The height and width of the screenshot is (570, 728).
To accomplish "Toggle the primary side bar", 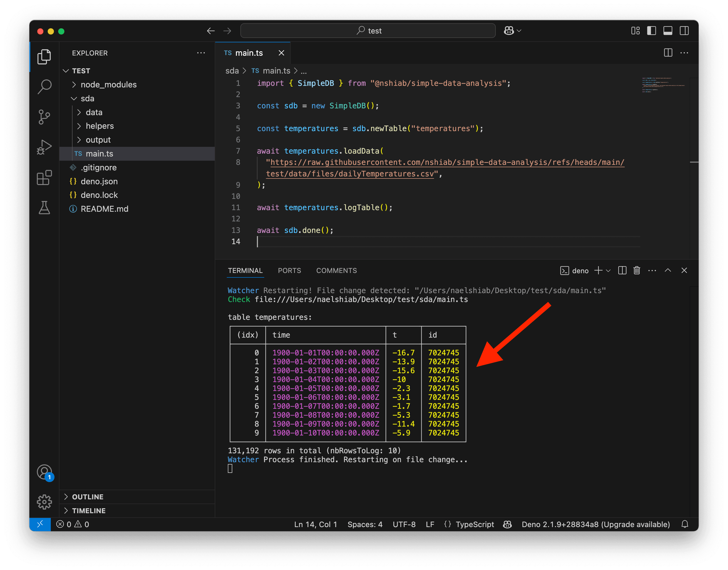I will [x=651, y=31].
